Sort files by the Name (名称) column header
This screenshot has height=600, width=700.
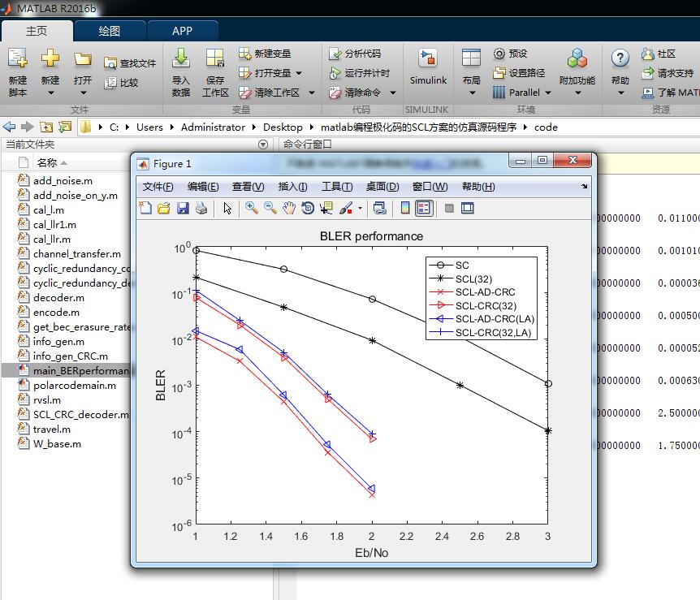click(x=47, y=163)
